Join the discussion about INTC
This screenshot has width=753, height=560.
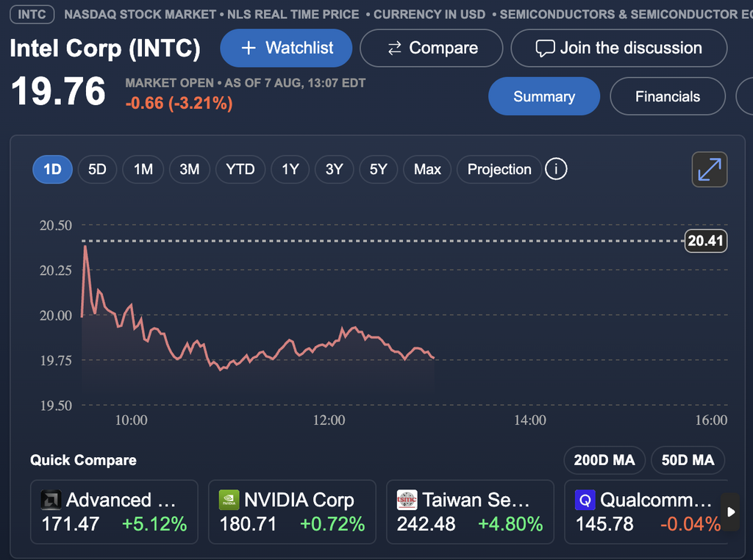(619, 48)
